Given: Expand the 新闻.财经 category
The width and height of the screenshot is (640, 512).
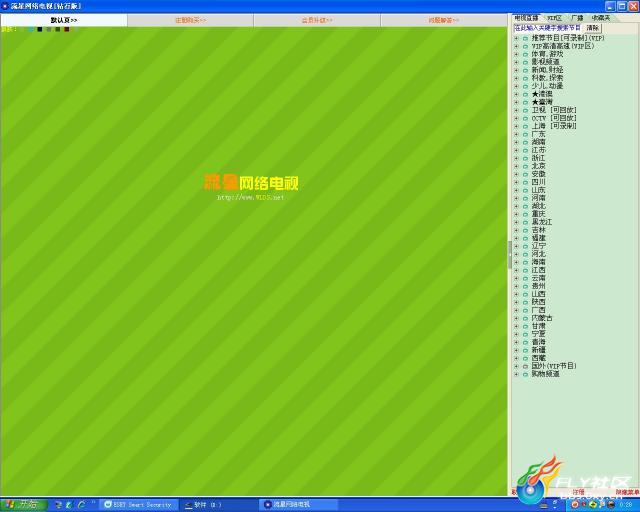Looking at the screenshot, I should 516,70.
